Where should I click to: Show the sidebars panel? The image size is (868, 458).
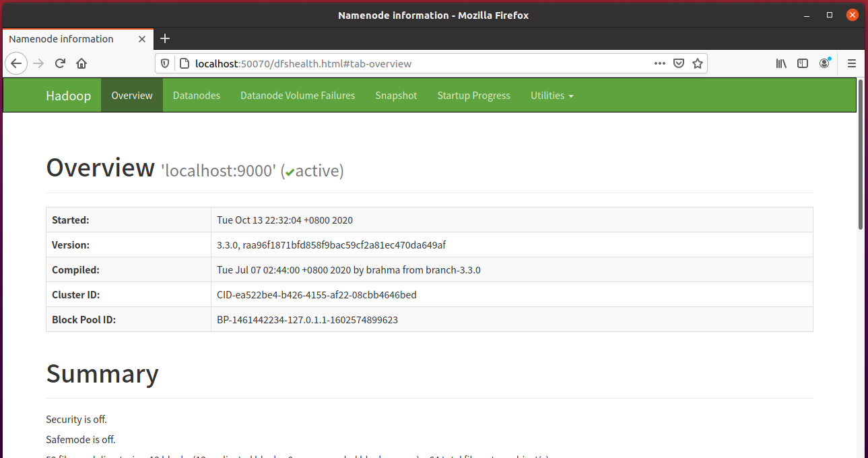[x=803, y=63]
